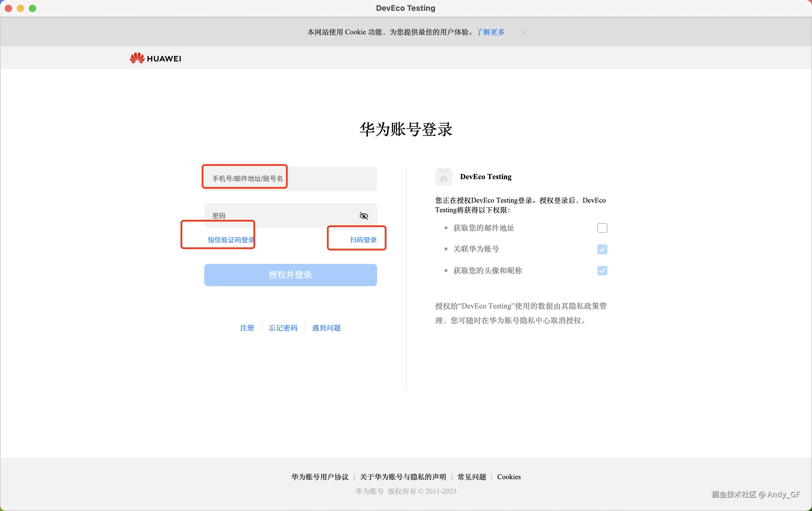Open the 注册 registration link
This screenshot has width=812, height=511.
(247, 328)
